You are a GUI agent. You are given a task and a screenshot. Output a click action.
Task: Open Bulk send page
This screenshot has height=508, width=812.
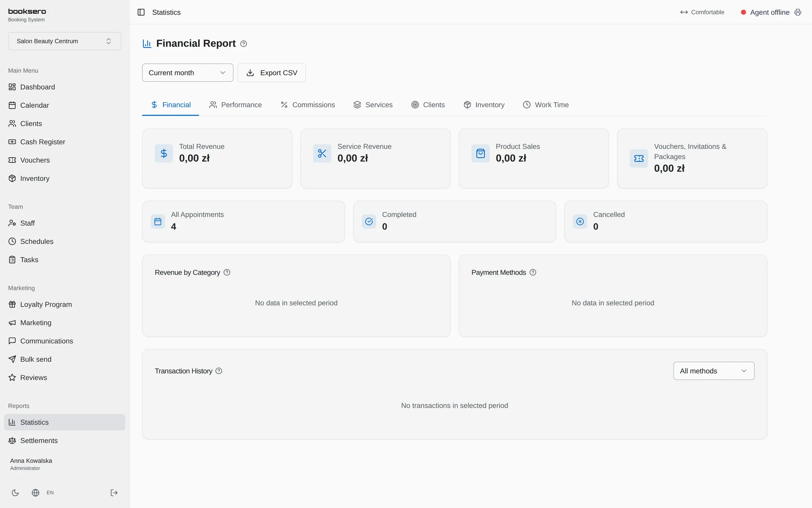point(65,359)
